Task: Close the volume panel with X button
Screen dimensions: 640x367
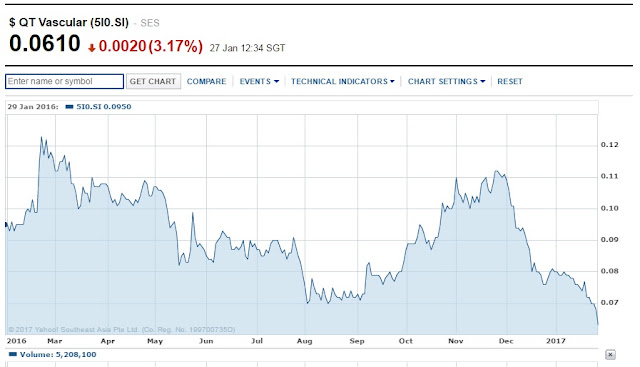Action: coord(610,354)
